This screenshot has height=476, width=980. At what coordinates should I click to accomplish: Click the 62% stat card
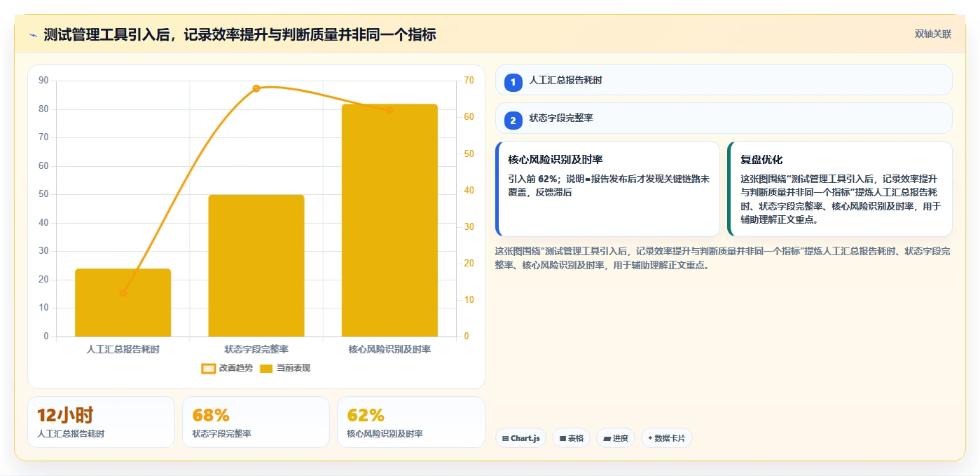click(411, 422)
